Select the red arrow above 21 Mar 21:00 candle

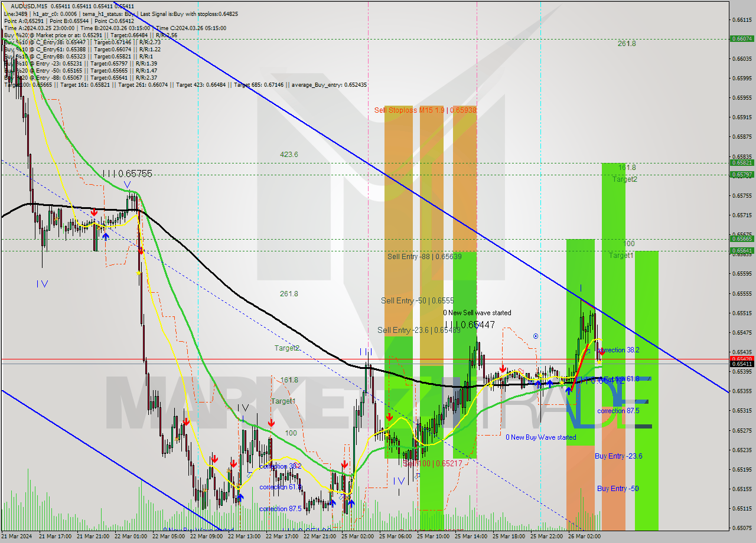point(94,212)
